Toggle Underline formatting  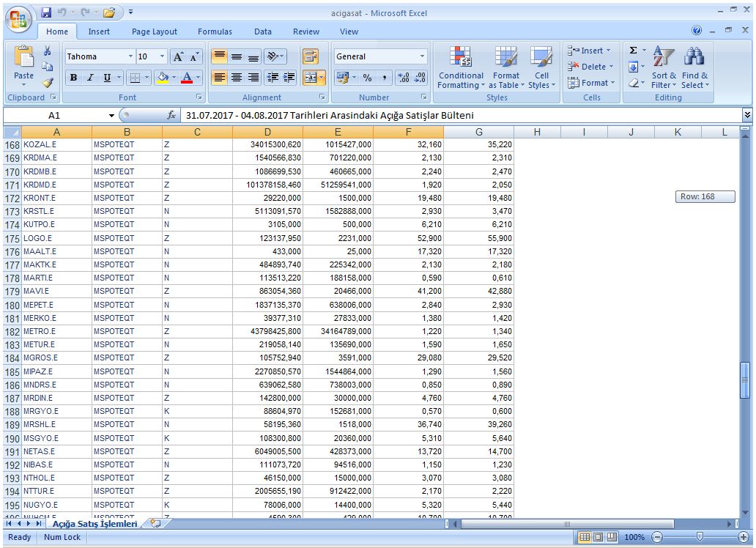pyautogui.click(x=106, y=77)
